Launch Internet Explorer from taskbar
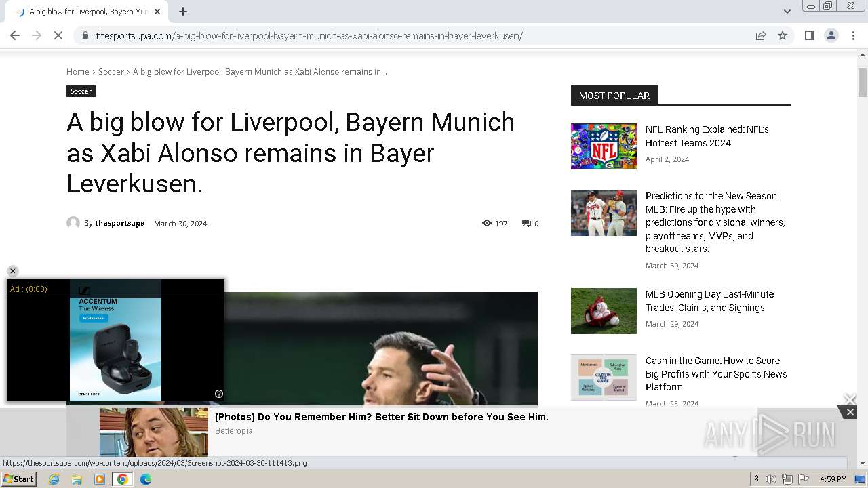The width and height of the screenshot is (868, 488). click(x=54, y=479)
